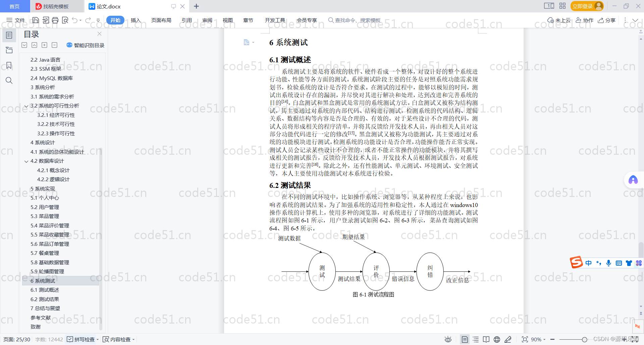Switch to reading view book icon
The width and height of the screenshot is (644, 345).
pos(486,339)
